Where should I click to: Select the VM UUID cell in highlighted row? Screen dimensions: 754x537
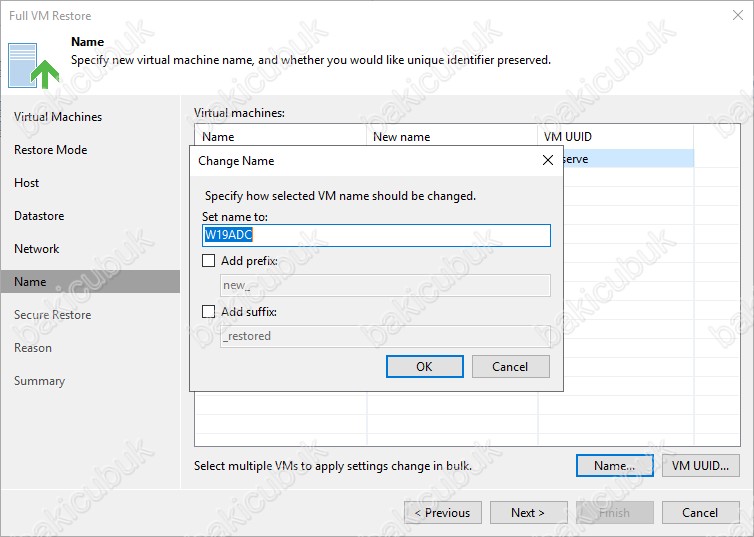628,159
